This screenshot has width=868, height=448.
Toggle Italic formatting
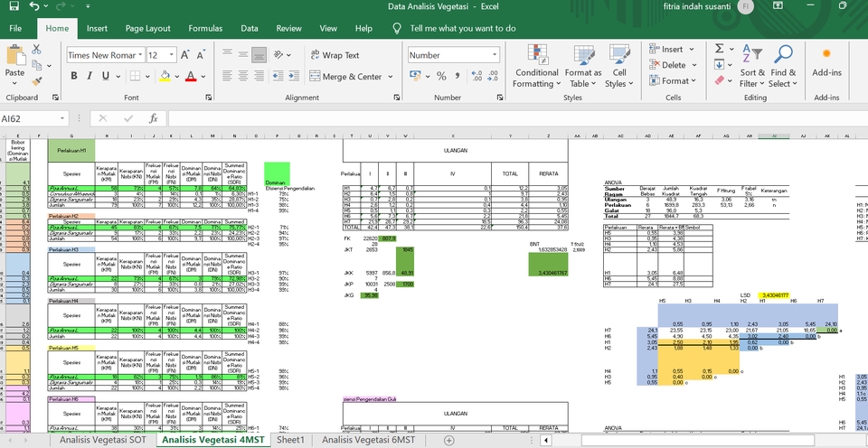[90, 77]
